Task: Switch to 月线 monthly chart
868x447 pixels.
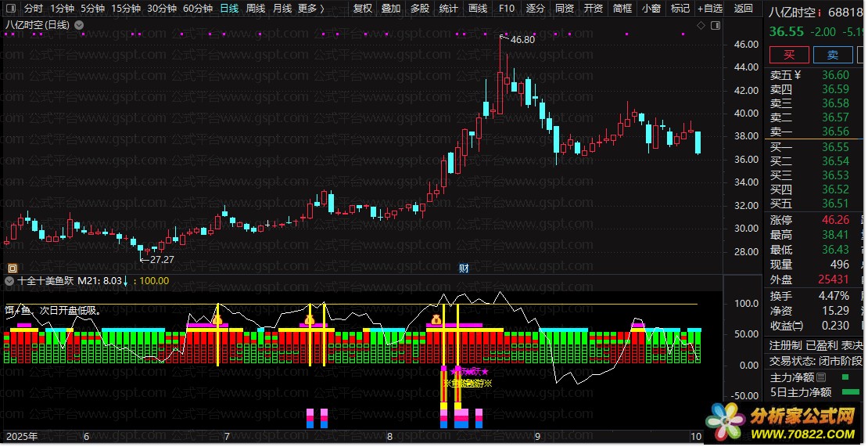Action: (x=282, y=9)
